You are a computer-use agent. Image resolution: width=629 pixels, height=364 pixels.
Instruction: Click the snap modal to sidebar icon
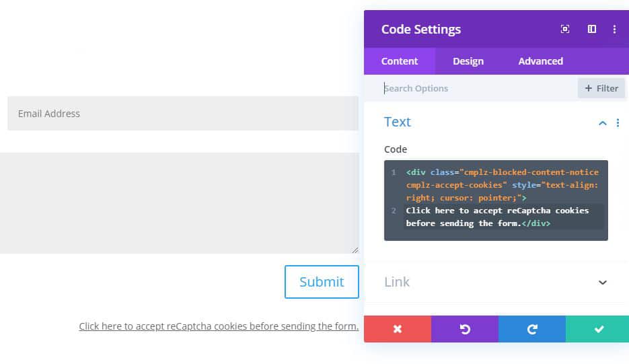pyautogui.click(x=592, y=29)
